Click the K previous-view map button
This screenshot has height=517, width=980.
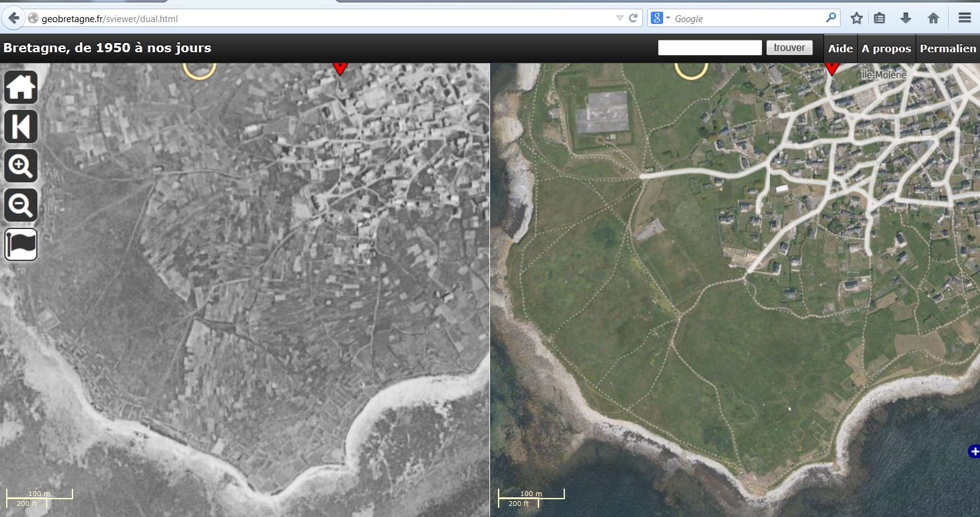[x=21, y=126]
